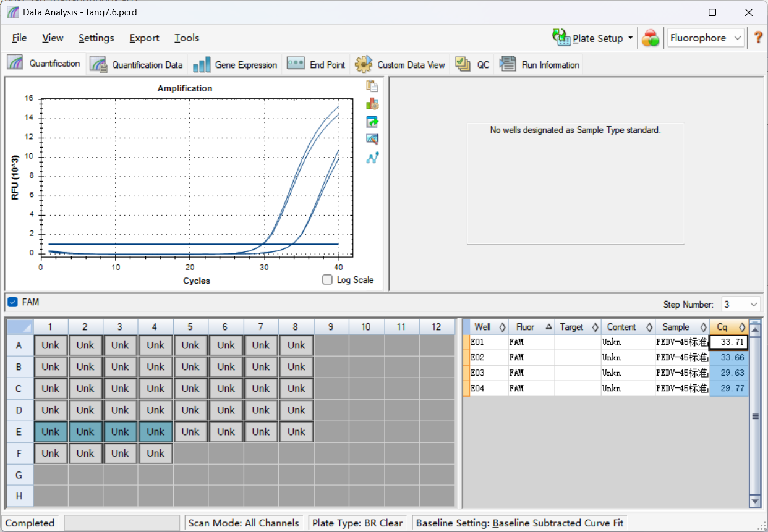Click the Gene Expression bar chart icon
This screenshot has width=768, height=532.
coord(202,65)
